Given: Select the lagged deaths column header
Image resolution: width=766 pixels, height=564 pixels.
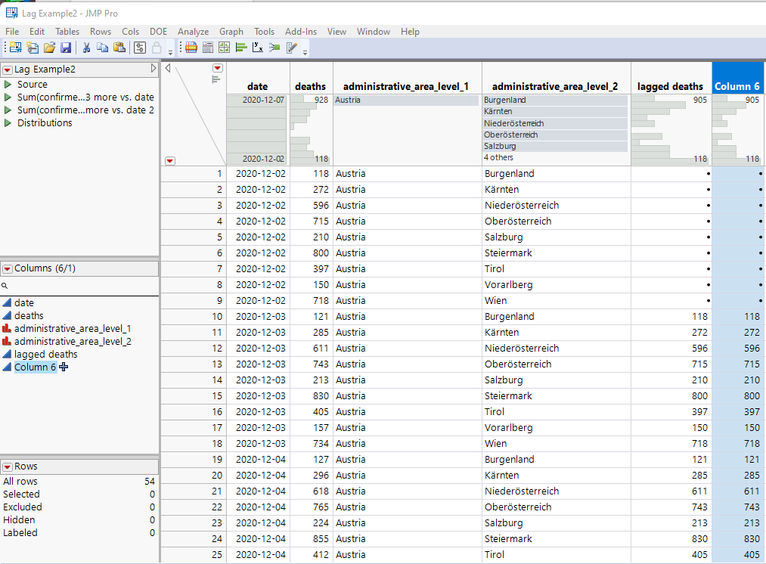Looking at the screenshot, I should coord(669,86).
